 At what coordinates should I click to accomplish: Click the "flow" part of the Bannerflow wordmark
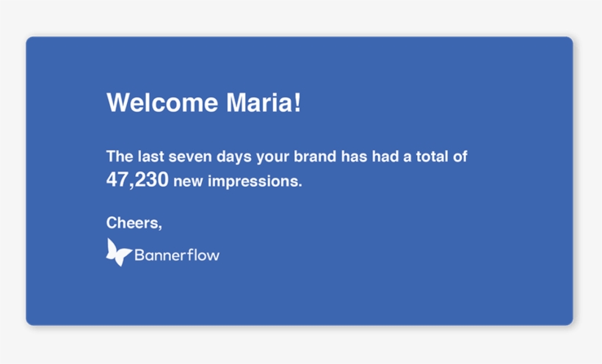[205, 255]
